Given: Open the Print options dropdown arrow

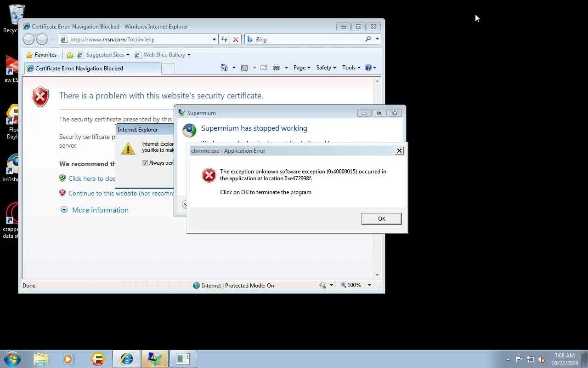Looking at the screenshot, I should click(286, 68).
